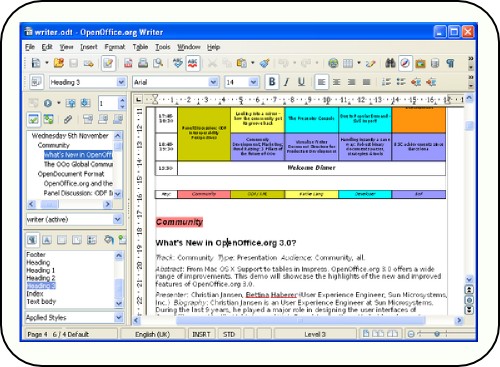The width and height of the screenshot is (500, 367).
Task: Click the Format Paintbrush icon
Action: pyautogui.click(x=265, y=63)
